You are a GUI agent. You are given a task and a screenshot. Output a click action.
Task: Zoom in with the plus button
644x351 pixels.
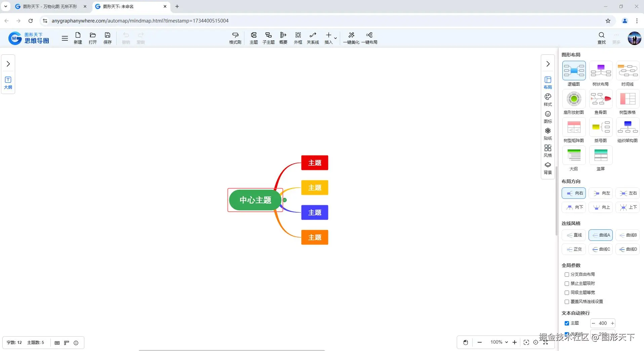(515, 342)
